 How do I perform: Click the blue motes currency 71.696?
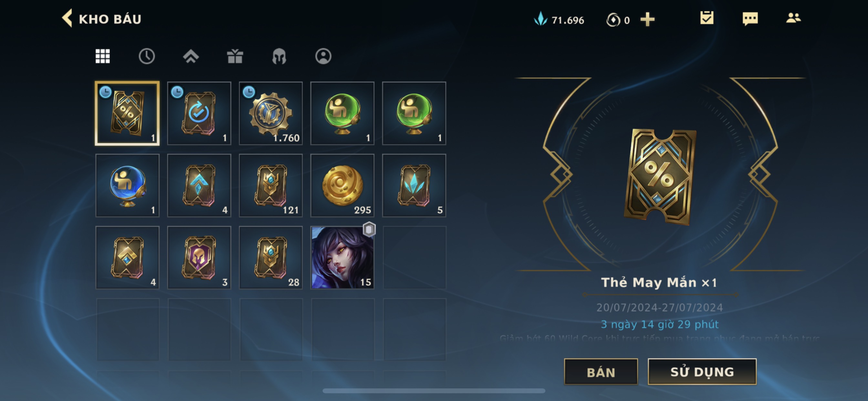coord(559,20)
